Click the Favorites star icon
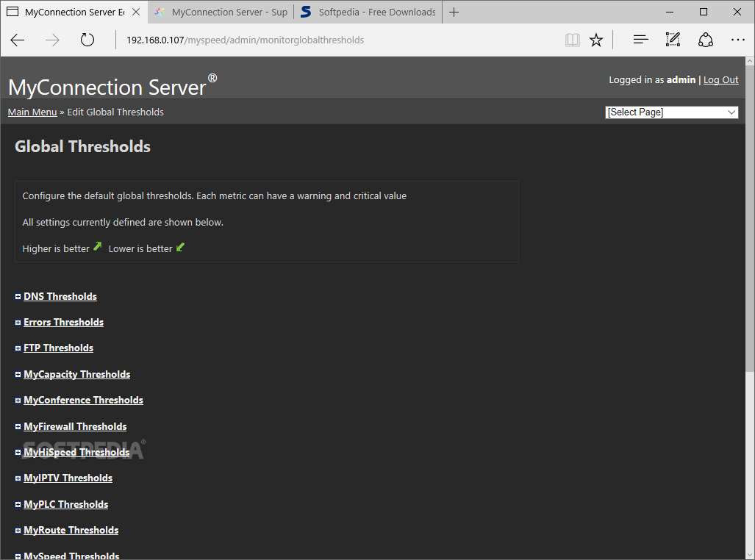The image size is (755, 560). (x=596, y=40)
